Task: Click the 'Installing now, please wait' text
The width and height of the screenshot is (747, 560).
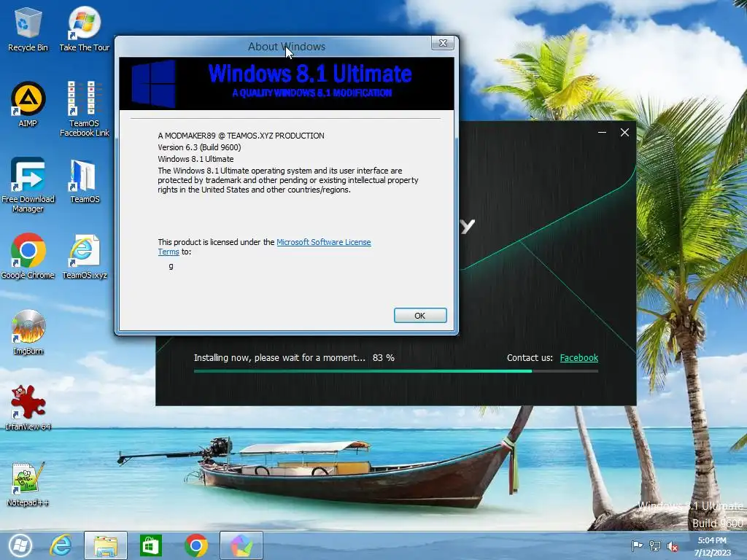Action: (279, 357)
